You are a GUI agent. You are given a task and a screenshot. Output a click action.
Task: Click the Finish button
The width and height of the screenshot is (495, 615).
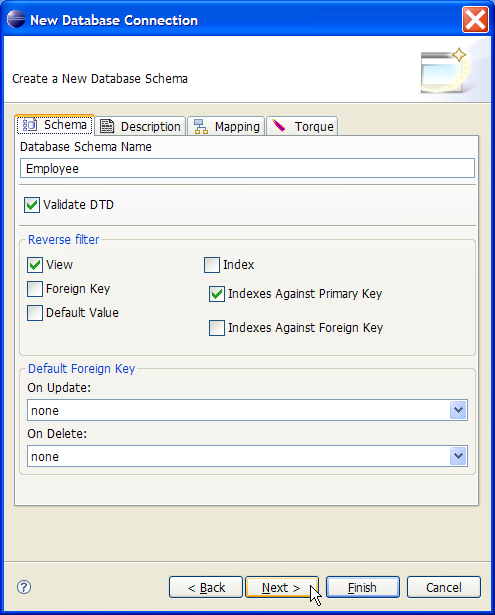pyautogui.click(x=363, y=587)
